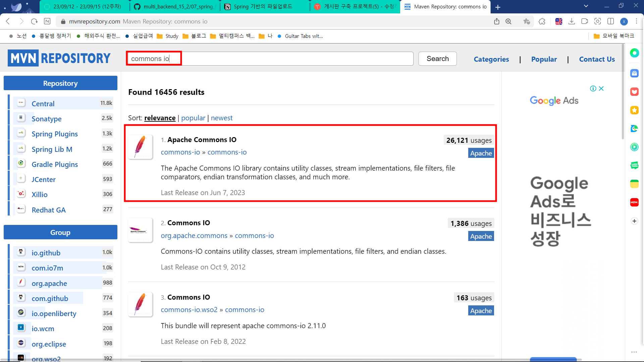Click the commons io search input field
Screen dimensions: 644x362
[x=270, y=59]
